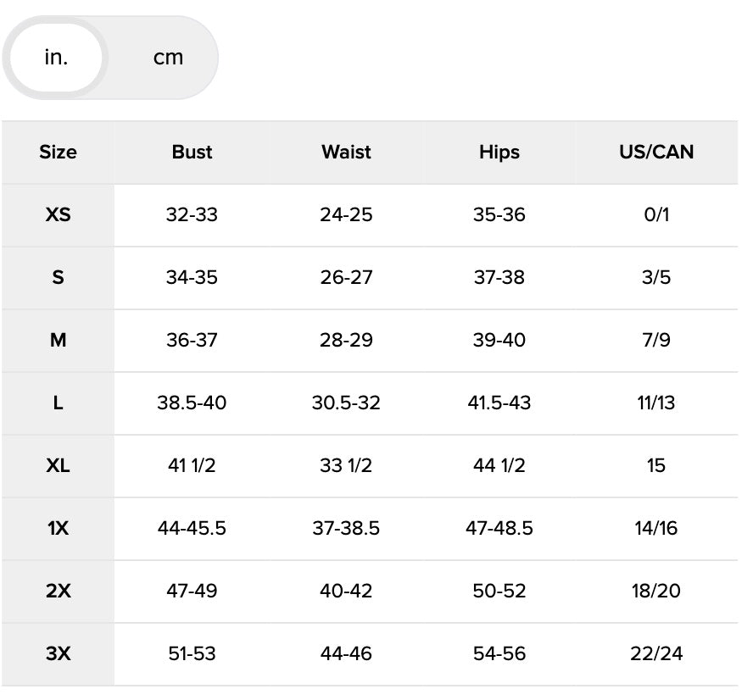Click the S size row label

click(x=58, y=278)
